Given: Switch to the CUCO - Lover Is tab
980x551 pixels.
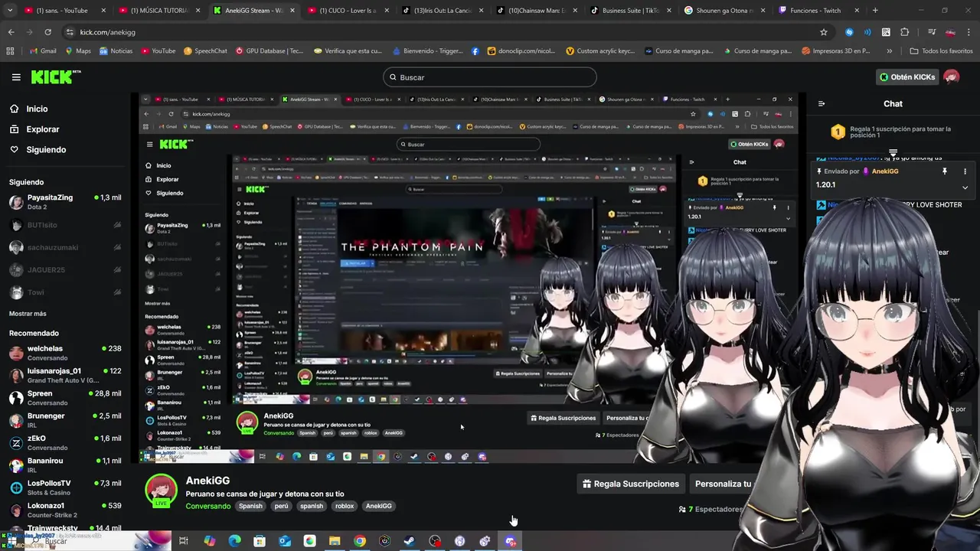Looking at the screenshot, I should pos(348,11).
